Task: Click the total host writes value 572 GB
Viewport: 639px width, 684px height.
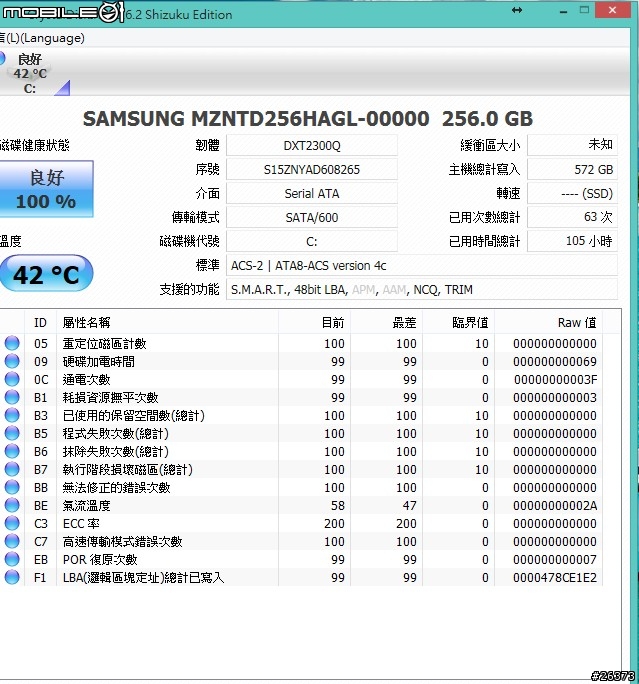Action: click(572, 169)
